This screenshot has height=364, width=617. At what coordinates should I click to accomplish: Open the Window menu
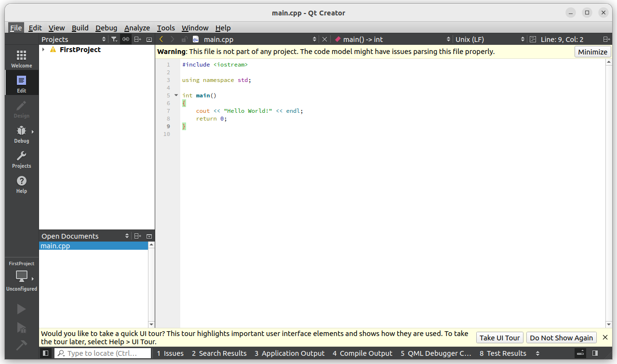pos(195,27)
